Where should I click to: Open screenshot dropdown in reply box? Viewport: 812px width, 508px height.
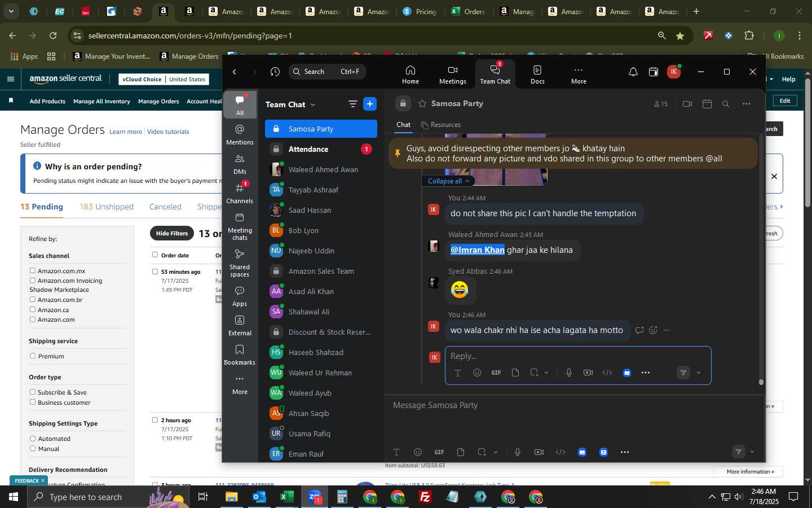546,373
